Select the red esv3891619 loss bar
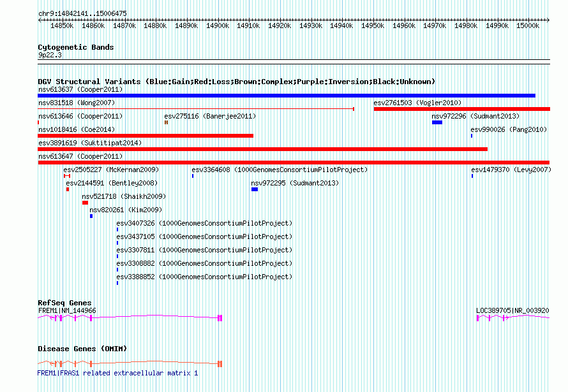 [x=263, y=149]
